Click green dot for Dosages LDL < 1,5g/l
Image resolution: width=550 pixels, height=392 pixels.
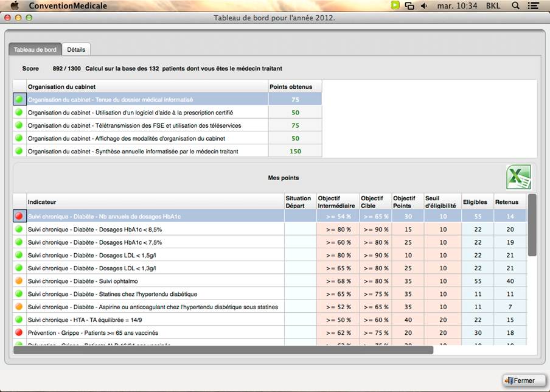(x=19, y=255)
